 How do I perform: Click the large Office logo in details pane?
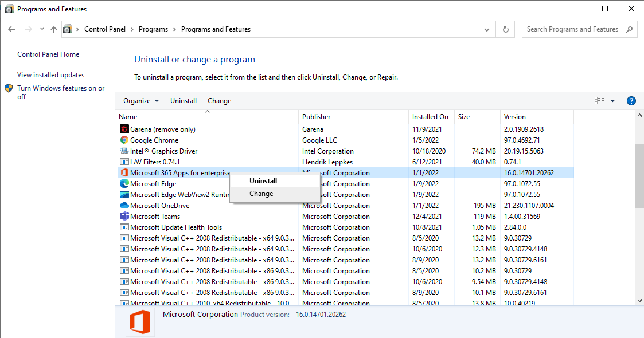click(140, 321)
